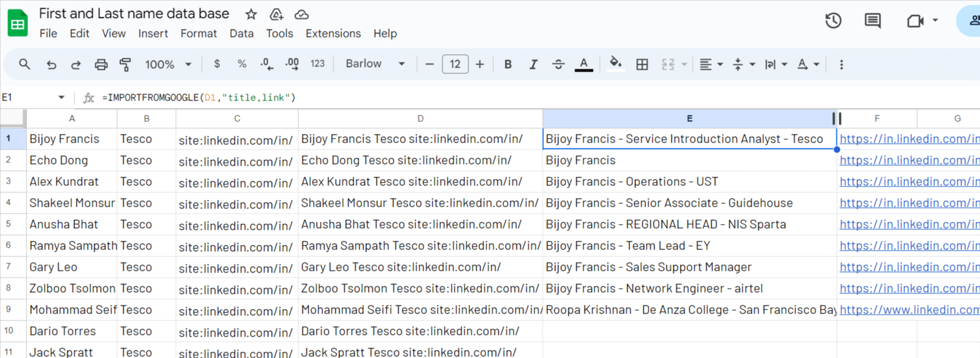The height and width of the screenshot is (358, 980).
Task: Toggle italic formatting
Action: click(533, 65)
